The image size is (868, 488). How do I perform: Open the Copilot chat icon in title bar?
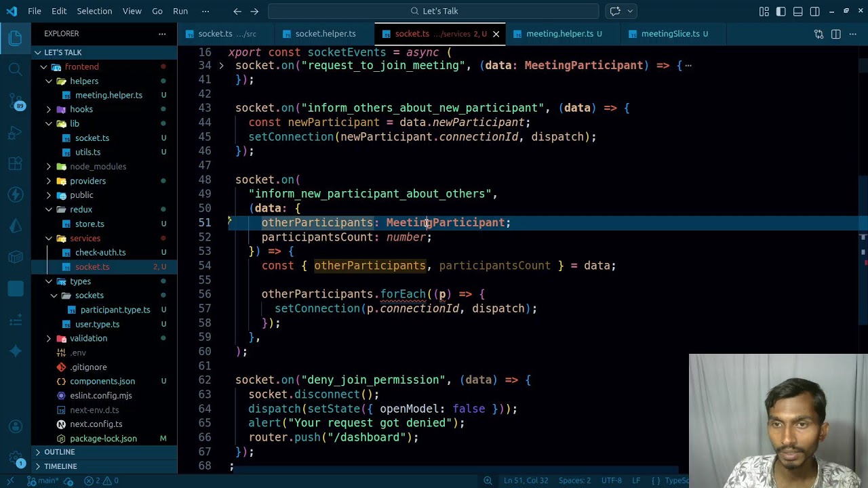coord(615,11)
